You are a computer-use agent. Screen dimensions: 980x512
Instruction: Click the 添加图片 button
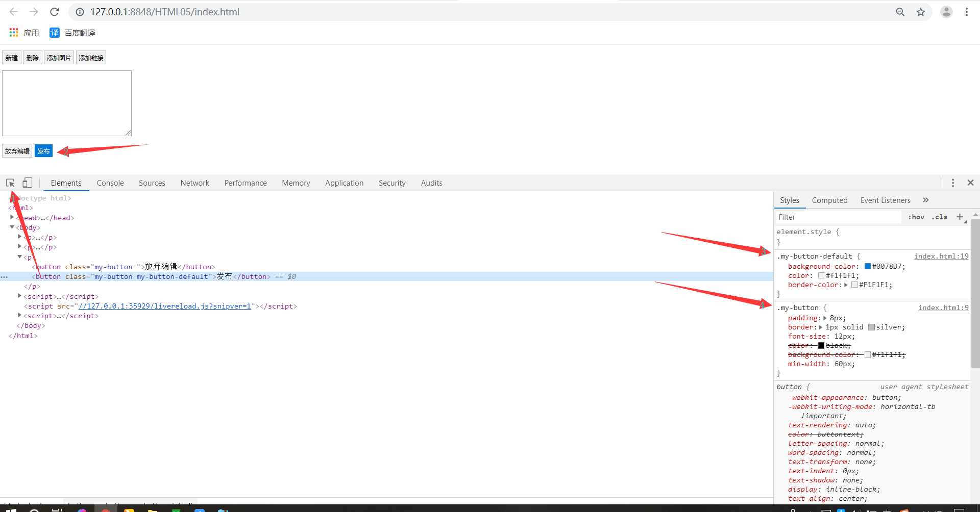coord(59,58)
